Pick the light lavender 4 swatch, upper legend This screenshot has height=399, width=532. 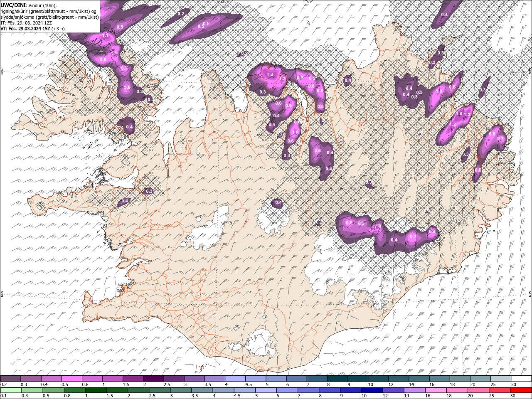235,379
